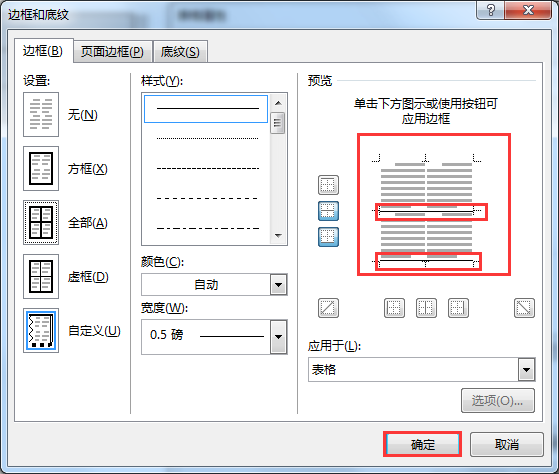
Task: Click the 无(N) label text
Action: tap(83, 115)
